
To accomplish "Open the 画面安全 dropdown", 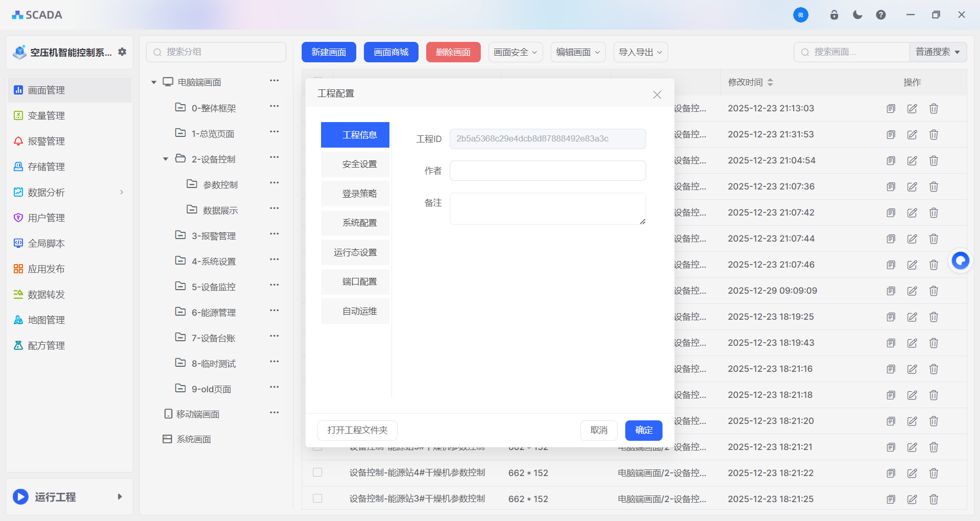I will click(515, 52).
